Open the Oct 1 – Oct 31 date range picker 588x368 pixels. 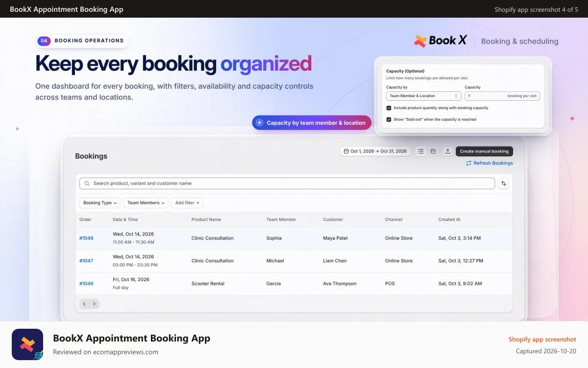pos(376,151)
